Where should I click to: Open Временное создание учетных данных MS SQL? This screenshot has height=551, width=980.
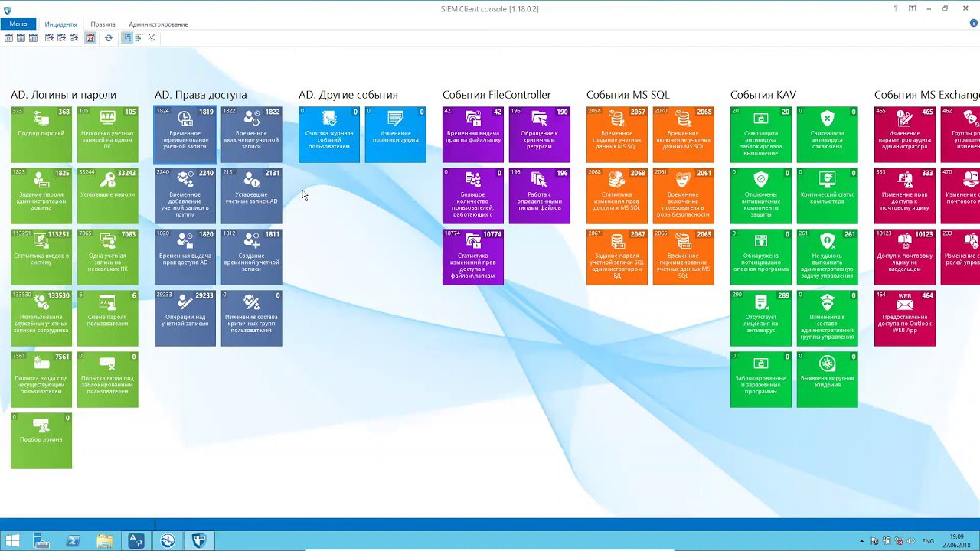(617, 135)
